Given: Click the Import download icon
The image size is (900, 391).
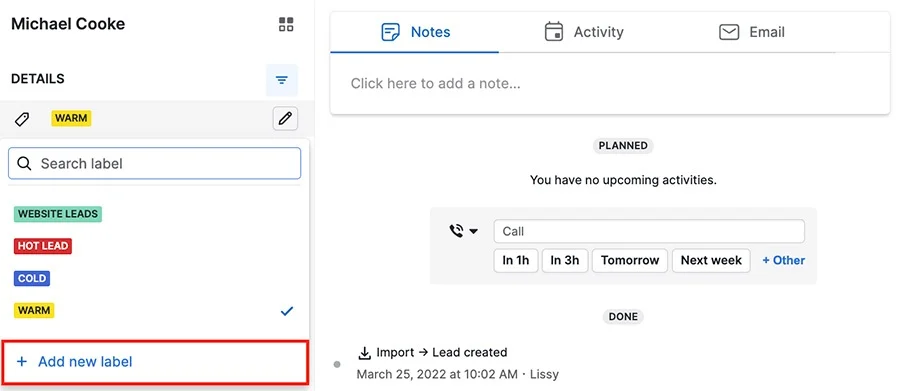Looking at the screenshot, I should point(364,353).
